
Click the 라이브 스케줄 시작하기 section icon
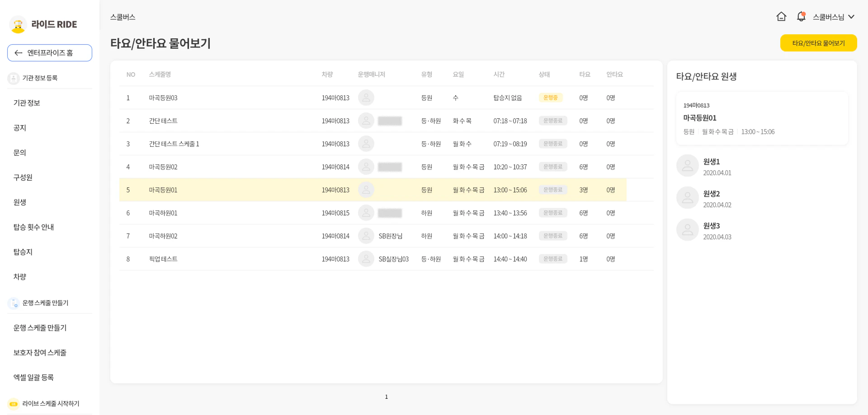click(14, 404)
